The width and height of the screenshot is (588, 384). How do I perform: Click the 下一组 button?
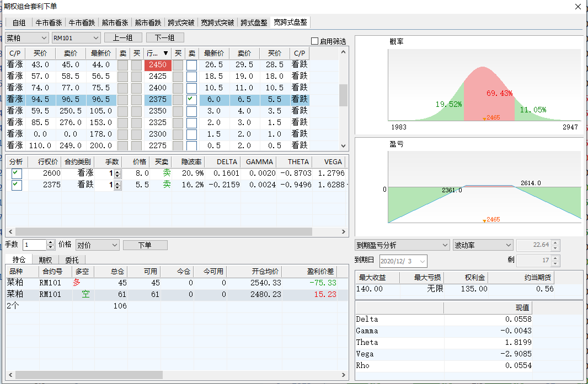point(164,38)
